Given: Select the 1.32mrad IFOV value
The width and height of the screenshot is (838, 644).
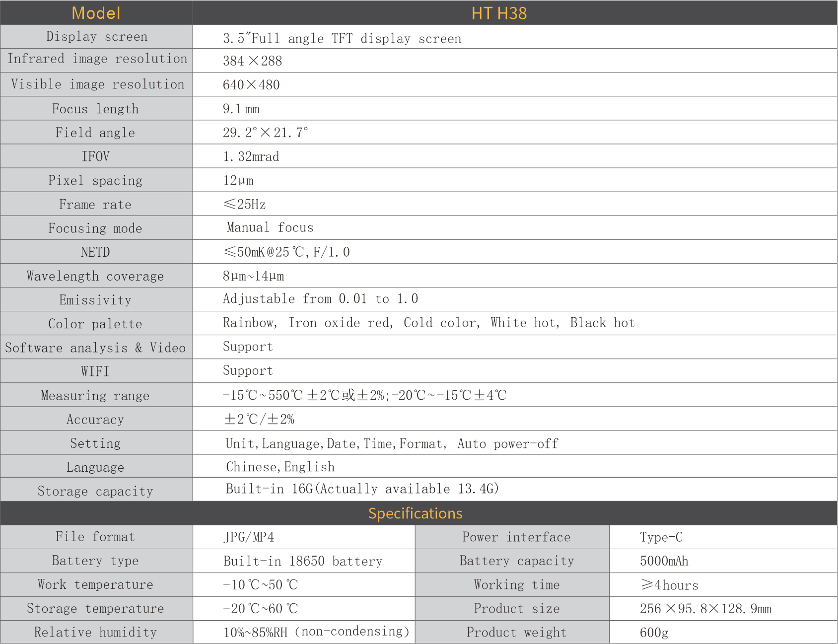Looking at the screenshot, I should [x=251, y=157].
